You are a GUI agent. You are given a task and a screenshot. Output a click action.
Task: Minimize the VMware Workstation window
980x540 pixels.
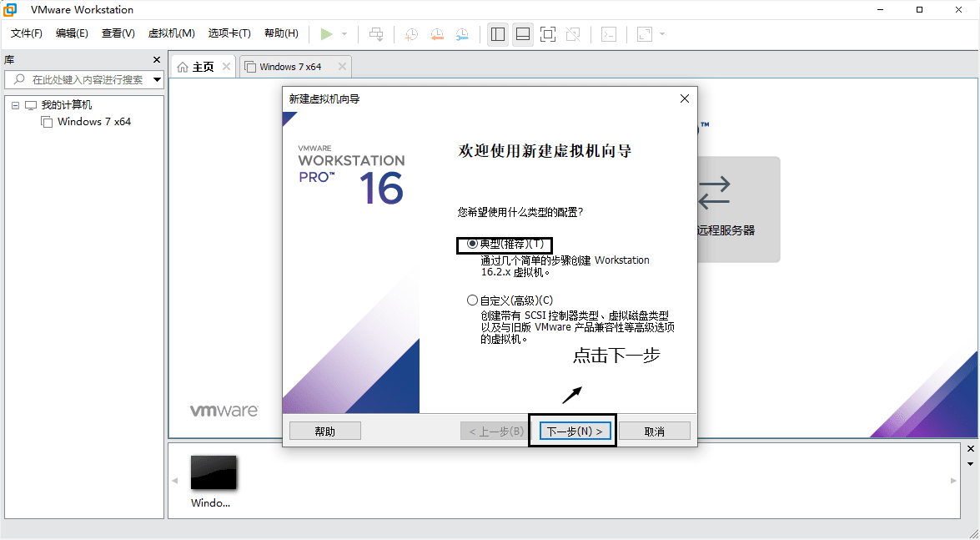pos(880,9)
